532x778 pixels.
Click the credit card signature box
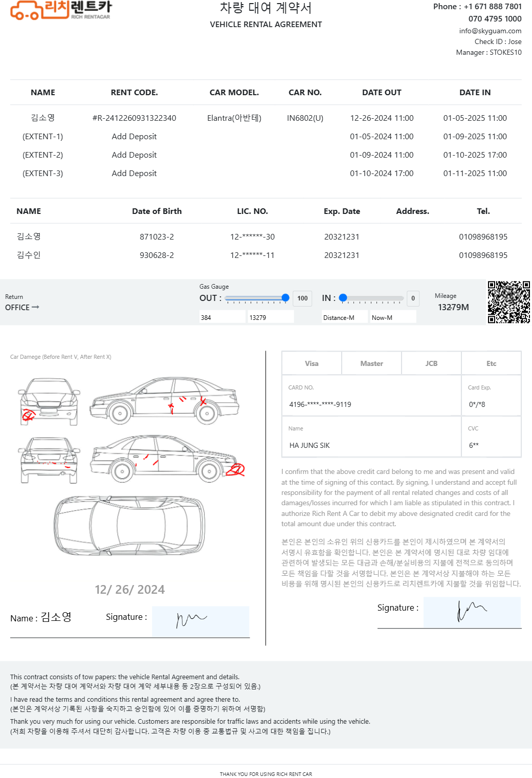coord(472,612)
